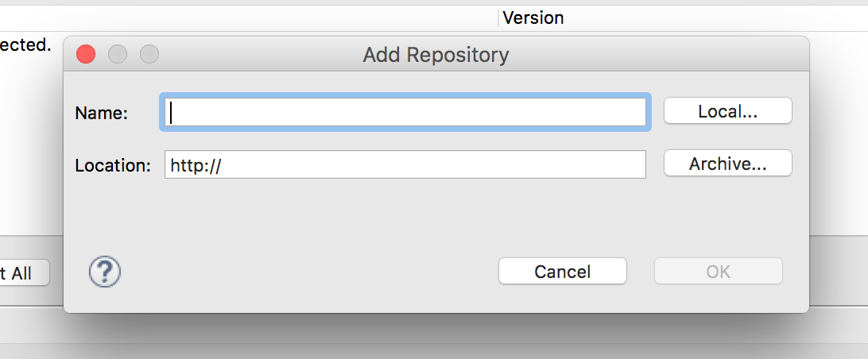The height and width of the screenshot is (359, 868).
Task: Click the disabled minimize button in title bar
Action: 118,54
